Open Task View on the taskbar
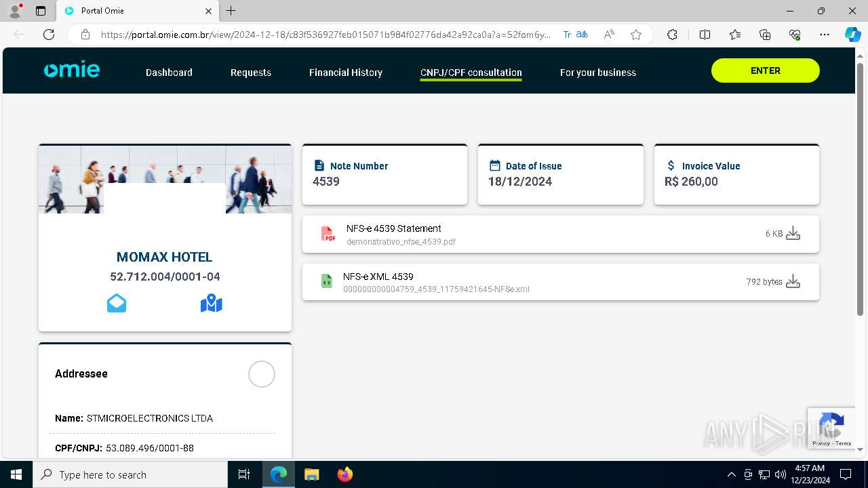868x488 pixels. [244, 474]
